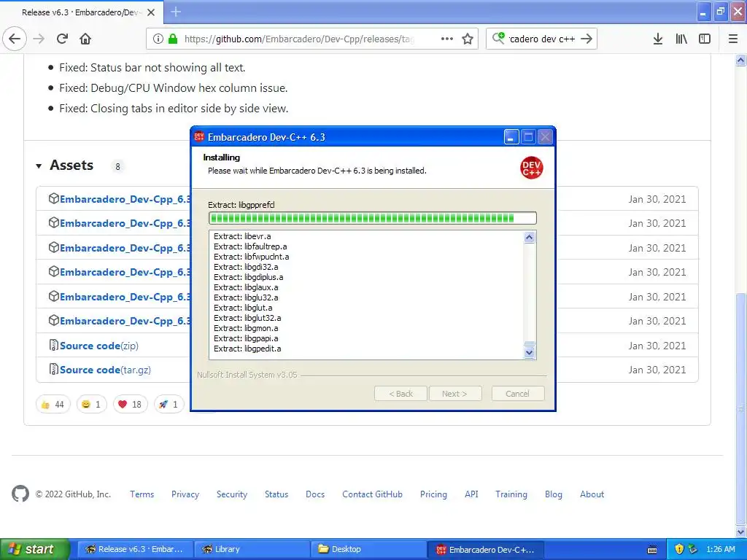Viewport: 747px width, 560px height.
Task: Submit search with the arrow icon
Action: pyautogui.click(x=587, y=39)
